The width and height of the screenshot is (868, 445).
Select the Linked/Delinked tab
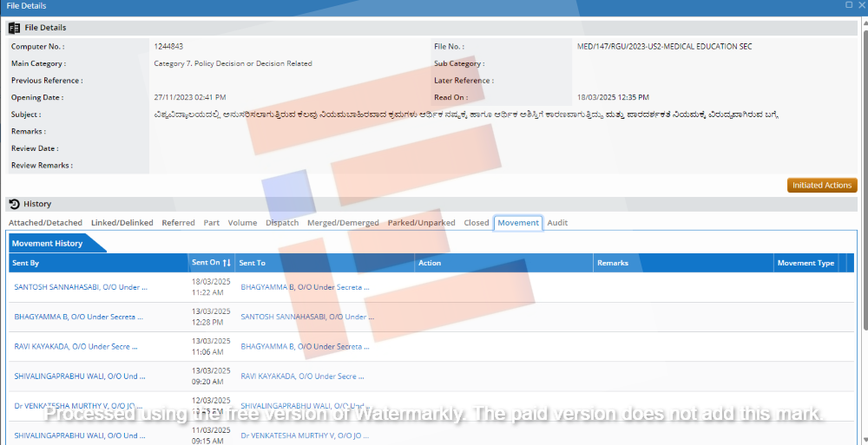coord(122,223)
